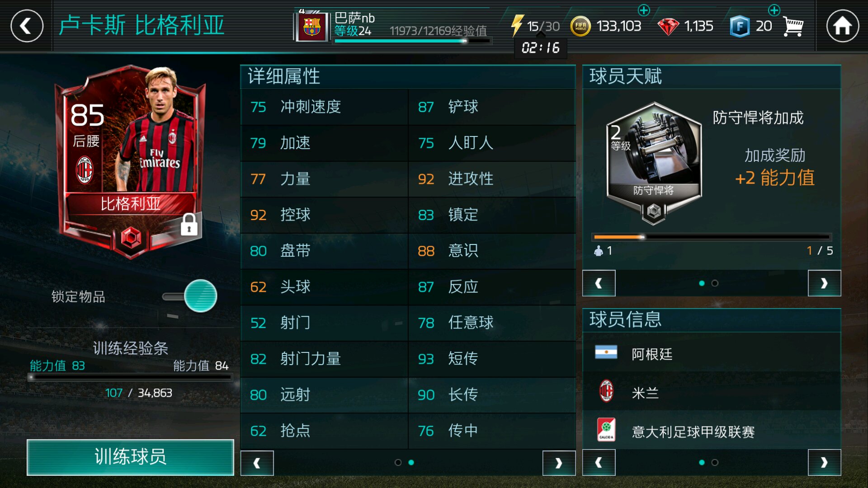The image size is (868, 488).
Task: Select the 米兰 club info row
Action: (x=712, y=391)
